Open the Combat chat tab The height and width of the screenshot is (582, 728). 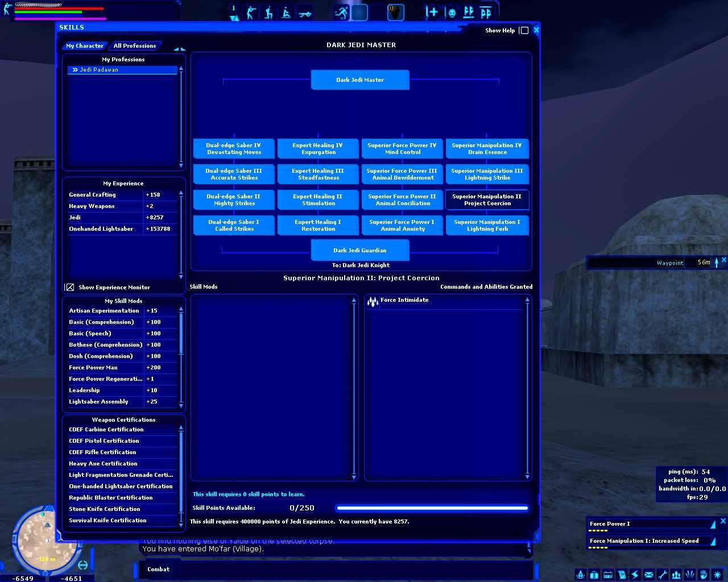click(158, 569)
